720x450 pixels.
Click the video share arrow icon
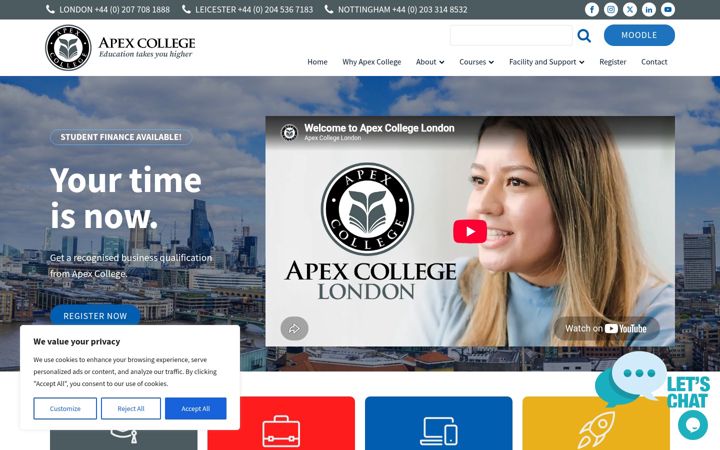click(x=294, y=328)
